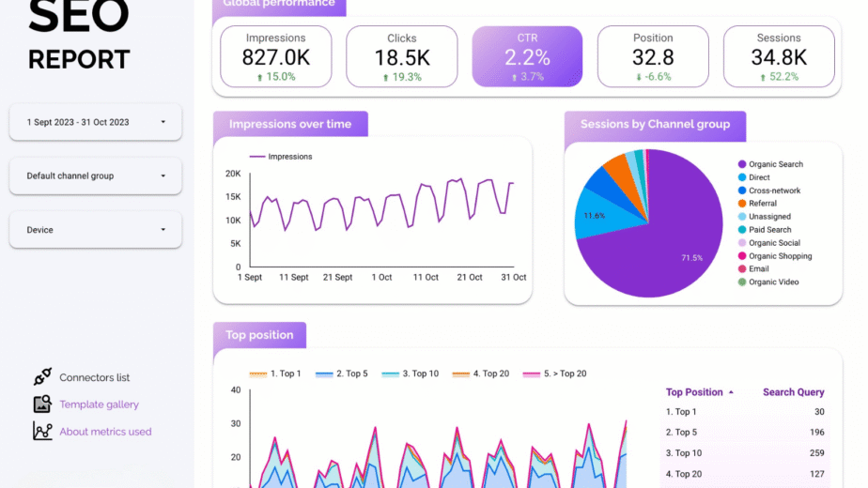This screenshot has width=868, height=488.
Task: Click the Impressions green up-arrow indicator
Action: tap(259, 78)
